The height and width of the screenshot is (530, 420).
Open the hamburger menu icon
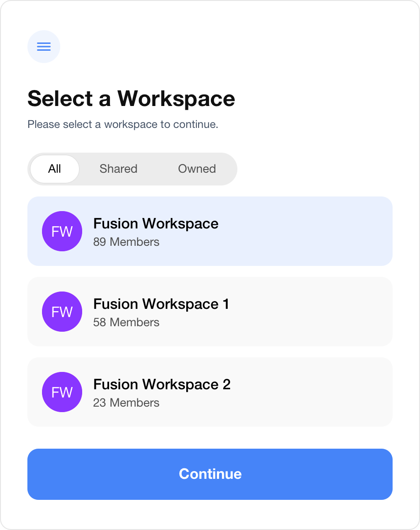[44, 47]
